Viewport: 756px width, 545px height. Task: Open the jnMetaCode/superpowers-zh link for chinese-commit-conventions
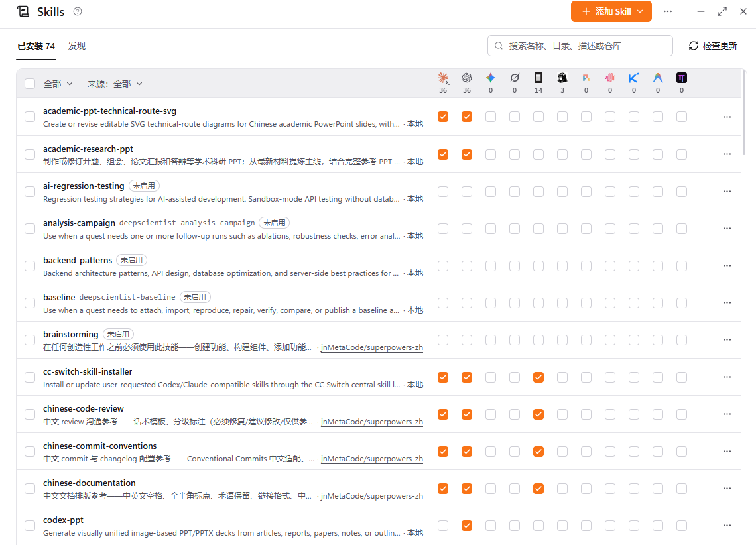(x=372, y=459)
